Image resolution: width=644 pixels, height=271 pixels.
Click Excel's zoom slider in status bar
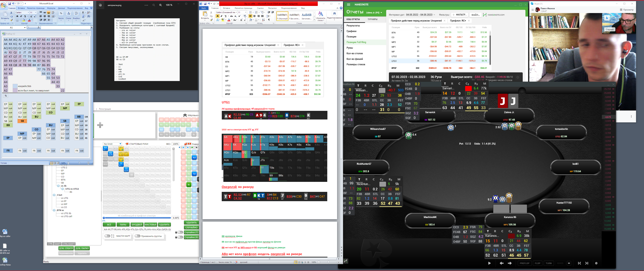[x=79, y=163]
